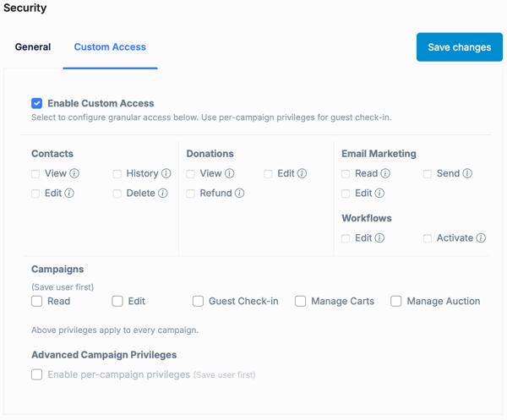
Task: Click info icon next to Contacts Delete
Action: click(x=163, y=193)
